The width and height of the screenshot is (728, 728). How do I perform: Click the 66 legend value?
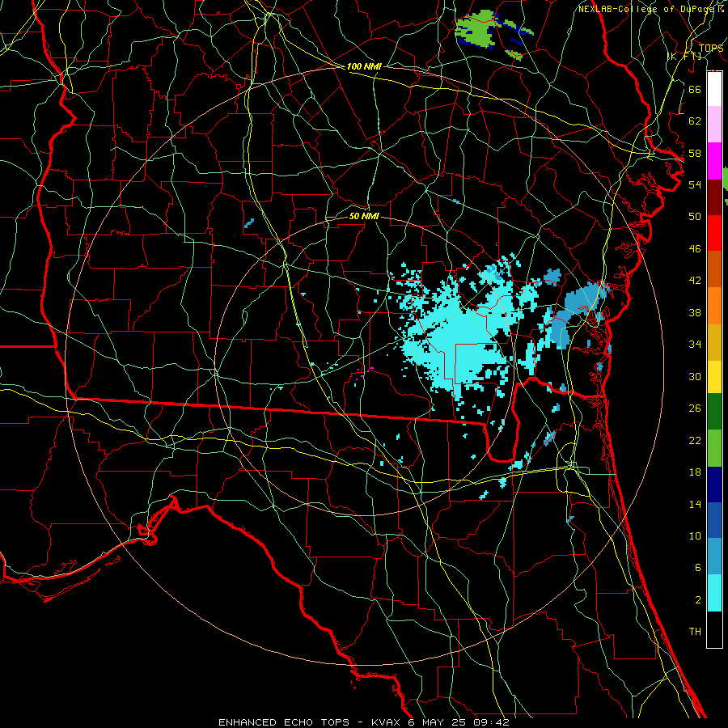pyautogui.click(x=695, y=89)
